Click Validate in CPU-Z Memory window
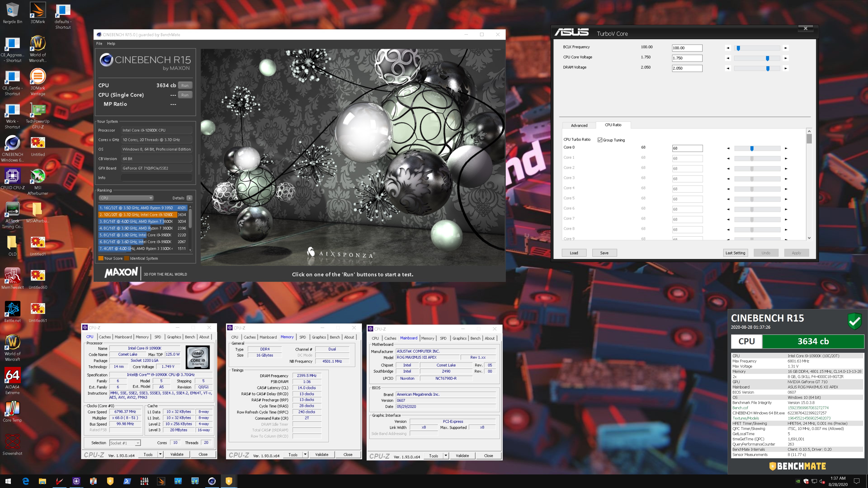 [321, 455]
